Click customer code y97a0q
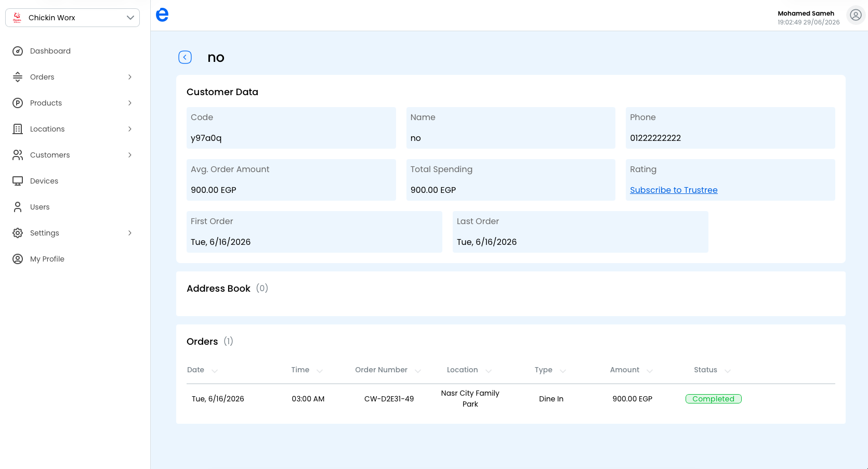868x469 pixels. [206, 138]
